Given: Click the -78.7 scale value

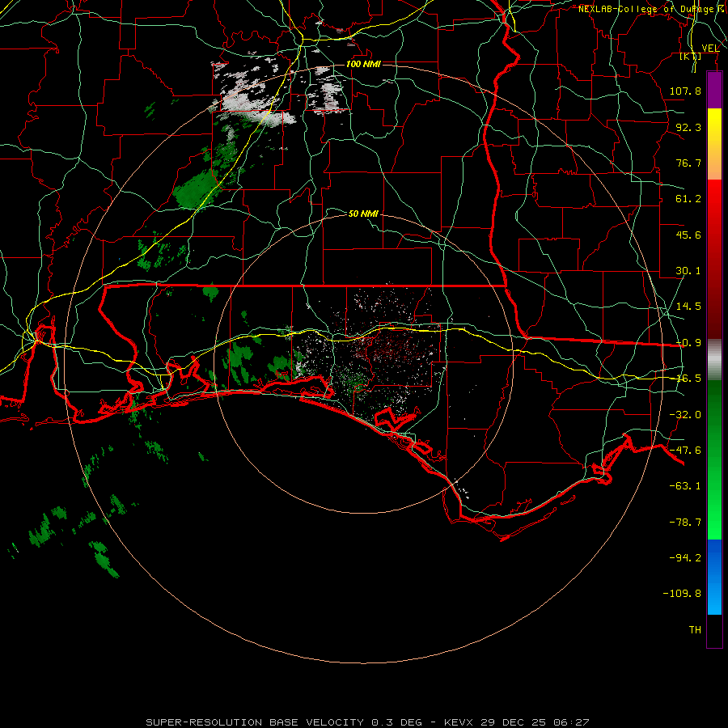Looking at the screenshot, I should pyautogui.click(x=685, y=523).
